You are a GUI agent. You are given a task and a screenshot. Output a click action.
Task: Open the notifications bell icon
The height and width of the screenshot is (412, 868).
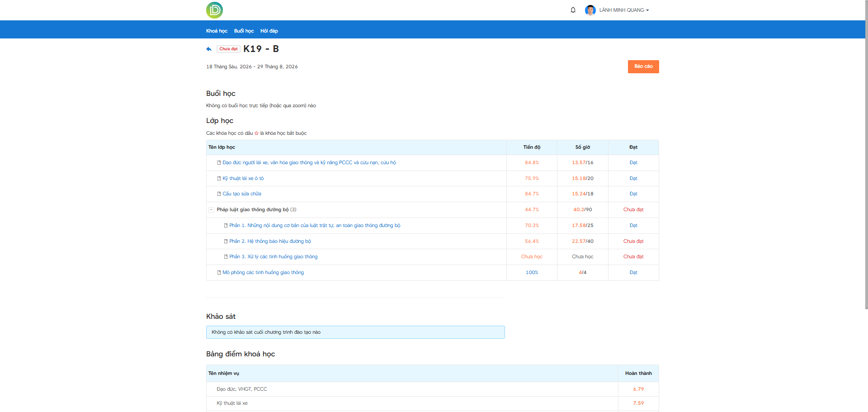pyautogui.click(x=573, y=10)
